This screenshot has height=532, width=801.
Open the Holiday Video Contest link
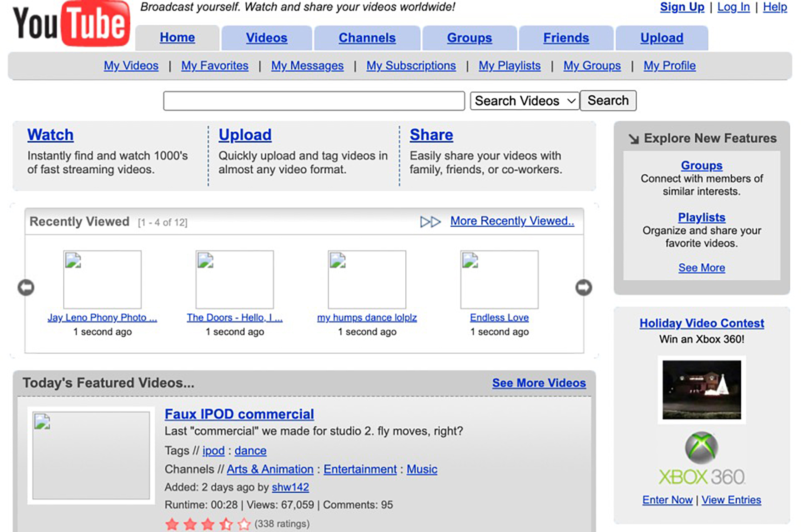click(x=702, y=323)
